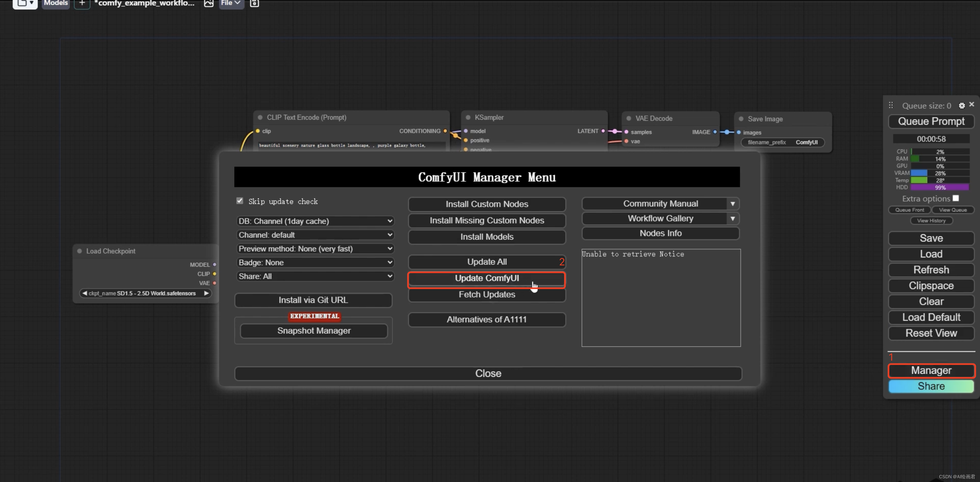980x482 pixels.
Task: Open the File dropdown menu
Action: (231, 3)
